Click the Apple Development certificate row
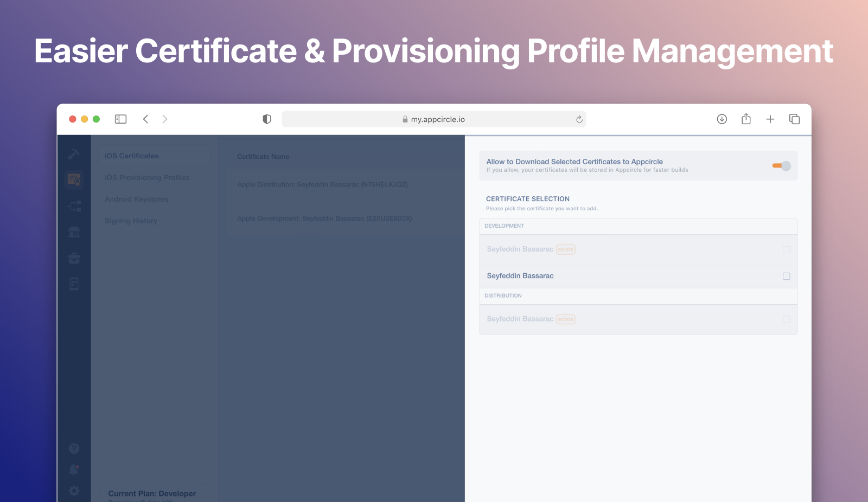 pos(345,218)
